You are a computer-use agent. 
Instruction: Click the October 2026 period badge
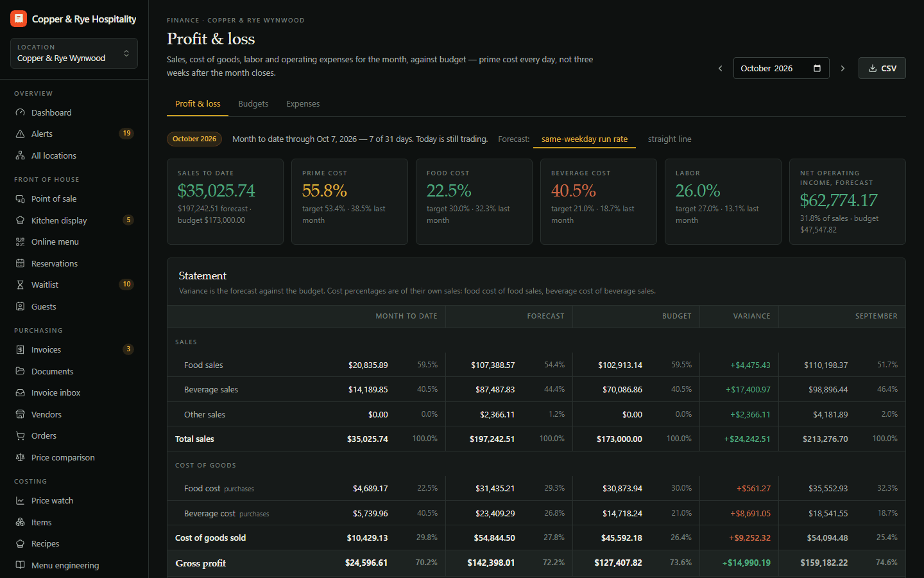[x=194, y=139]
